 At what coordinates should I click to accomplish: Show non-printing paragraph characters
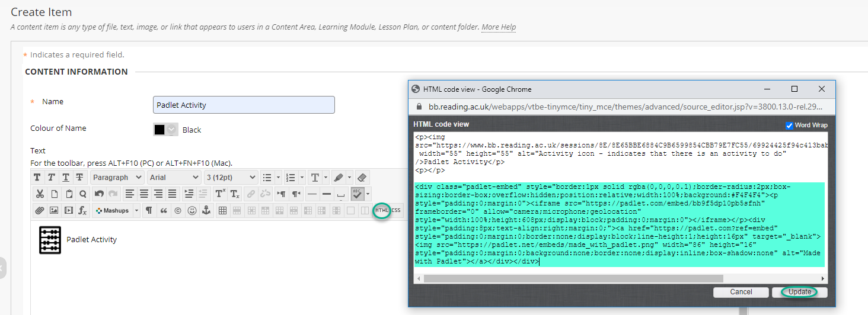[149, 210]
